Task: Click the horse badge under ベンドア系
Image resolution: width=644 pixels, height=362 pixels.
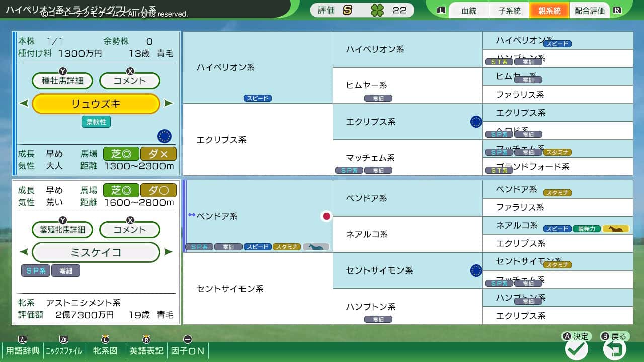Action: tap(315, 247)
